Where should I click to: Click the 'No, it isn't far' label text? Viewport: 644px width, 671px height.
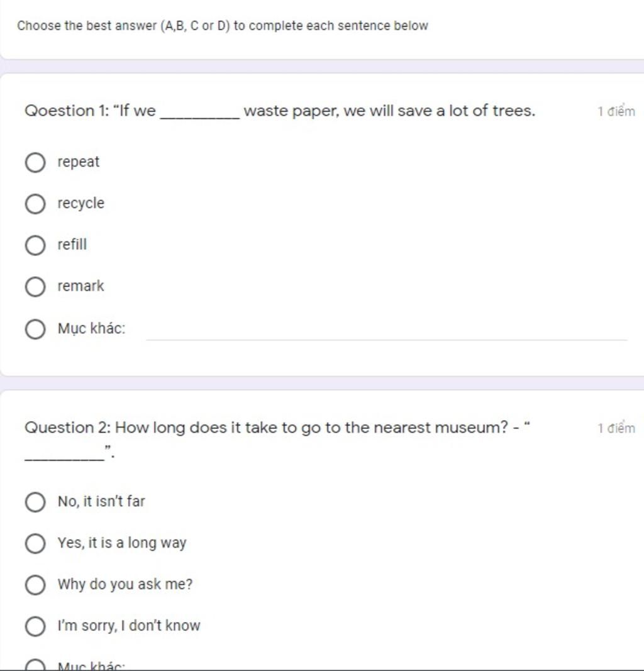101,501
